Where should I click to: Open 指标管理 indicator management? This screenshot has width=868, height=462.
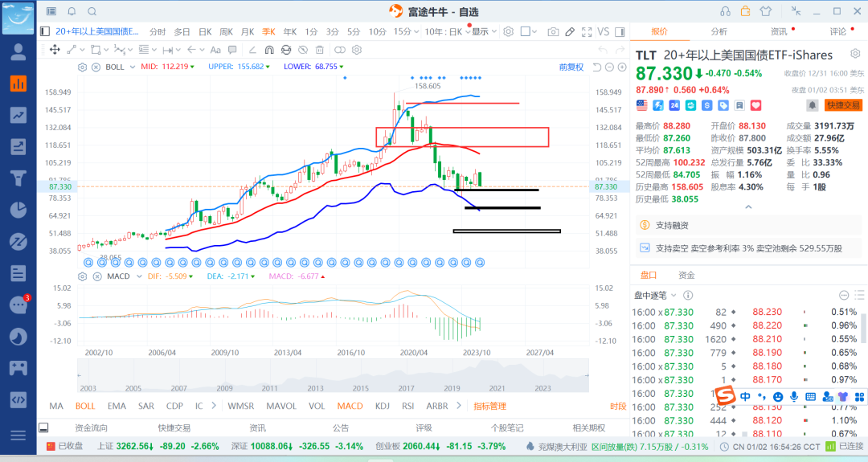490,406
